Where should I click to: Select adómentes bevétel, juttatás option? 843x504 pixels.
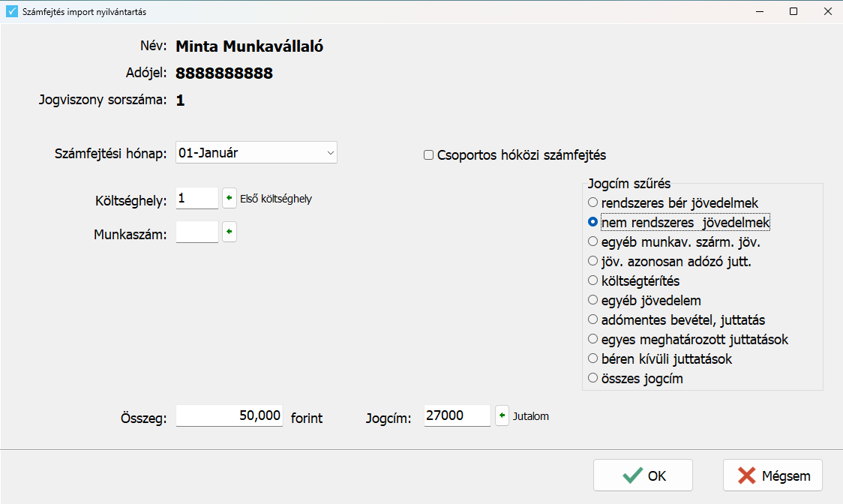click(x=593, y=319)
